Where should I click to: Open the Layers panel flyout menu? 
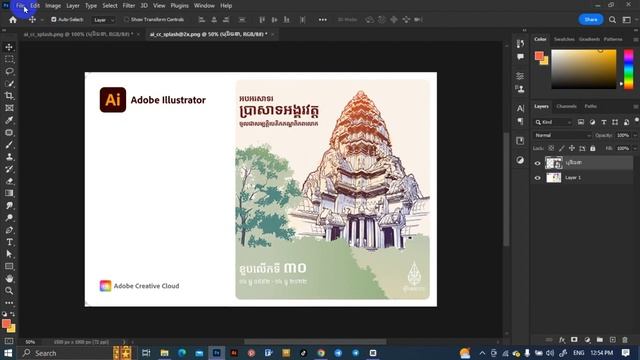pyautogui.click(x=636, y=106)
